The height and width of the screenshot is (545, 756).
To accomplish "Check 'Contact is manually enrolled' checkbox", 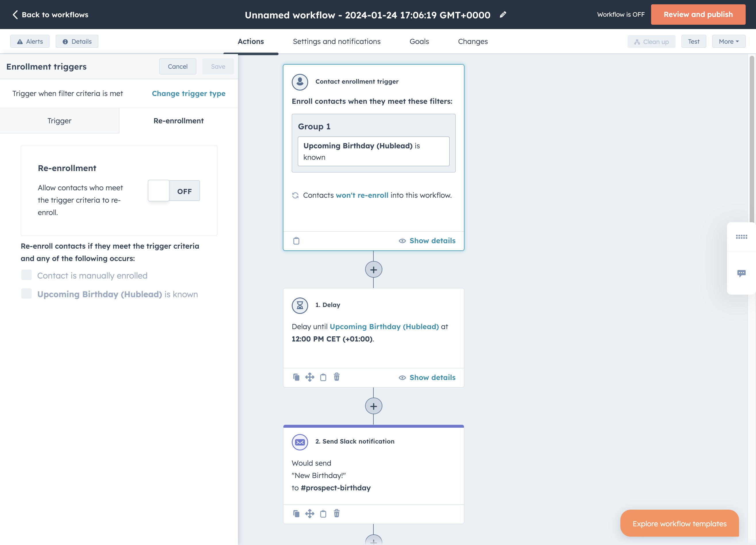I will pyautogui.click(x=26, y=275).
